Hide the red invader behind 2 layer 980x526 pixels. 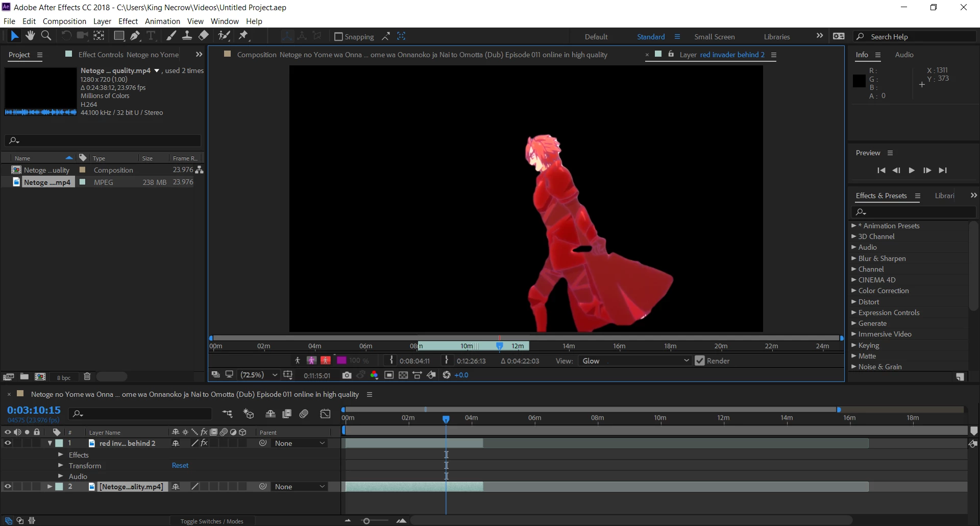(x=8, y=443)
